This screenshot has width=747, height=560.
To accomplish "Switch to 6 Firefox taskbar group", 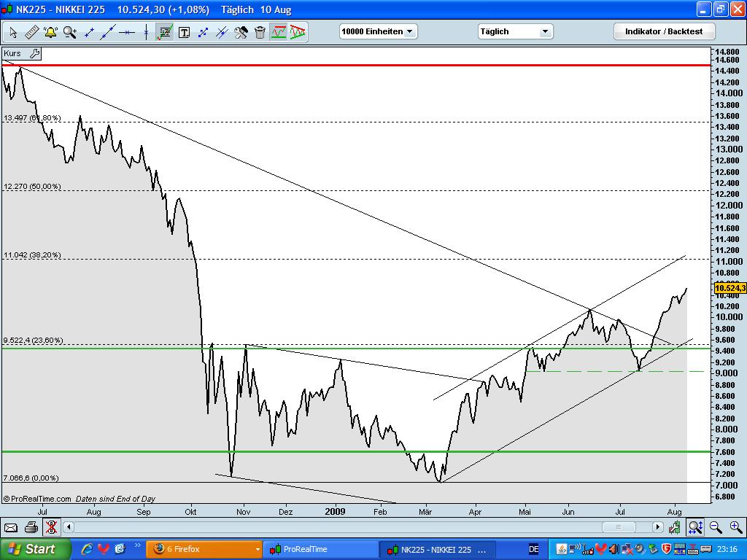I will 204,549.
